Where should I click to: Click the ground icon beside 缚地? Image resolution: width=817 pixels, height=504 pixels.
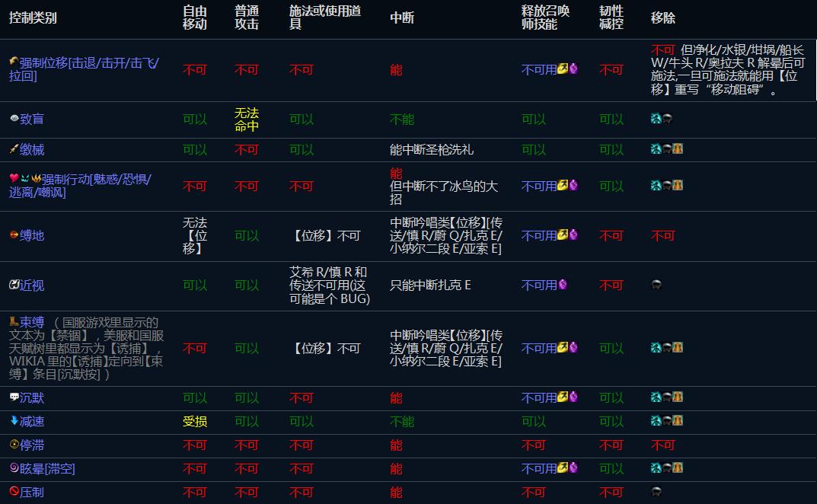pos(14,234)
